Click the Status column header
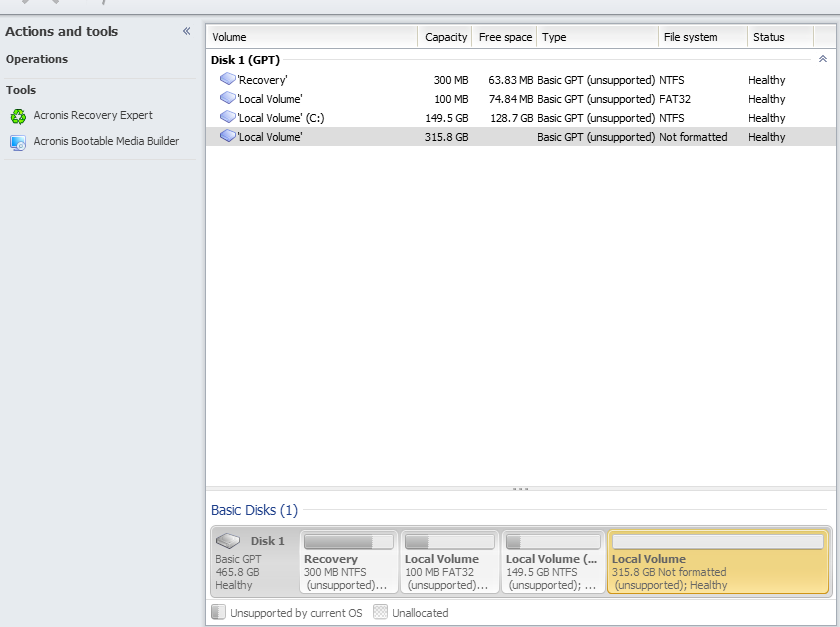The height and width of the screenshot is (627, 840). click(768, 37)
